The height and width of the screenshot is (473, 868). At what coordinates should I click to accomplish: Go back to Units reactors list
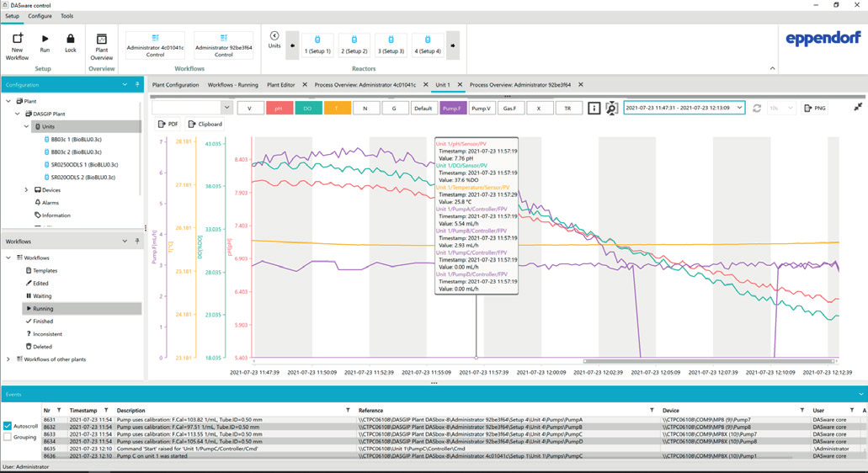click(x=274, y=40)
